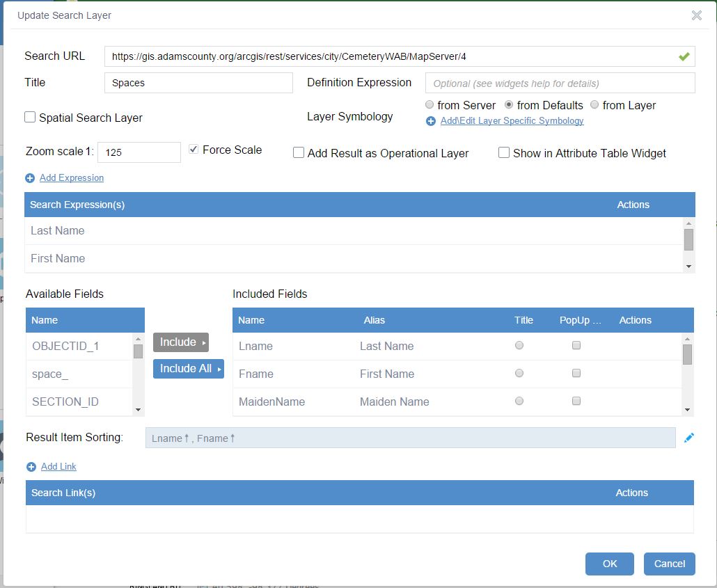This screenshot has height=588, width=717.
Task: Click the Definition Expression input field
Action: coord(560,84)
